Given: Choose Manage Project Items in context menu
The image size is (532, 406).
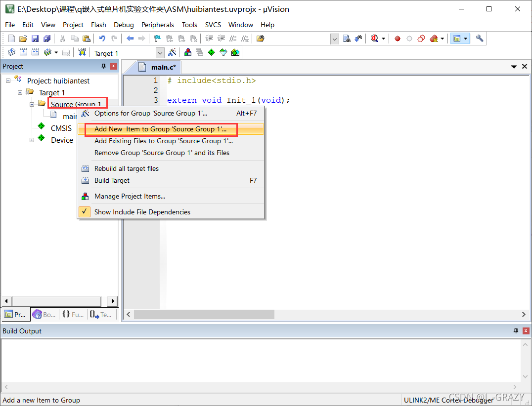Looking at the screenshot, I should pos(171,196).
